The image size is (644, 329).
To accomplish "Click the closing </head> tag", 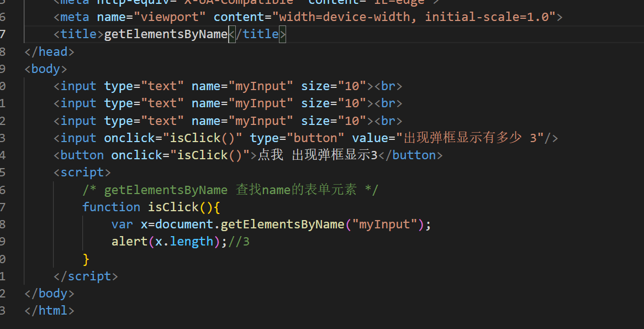I will tap(49, 52).
